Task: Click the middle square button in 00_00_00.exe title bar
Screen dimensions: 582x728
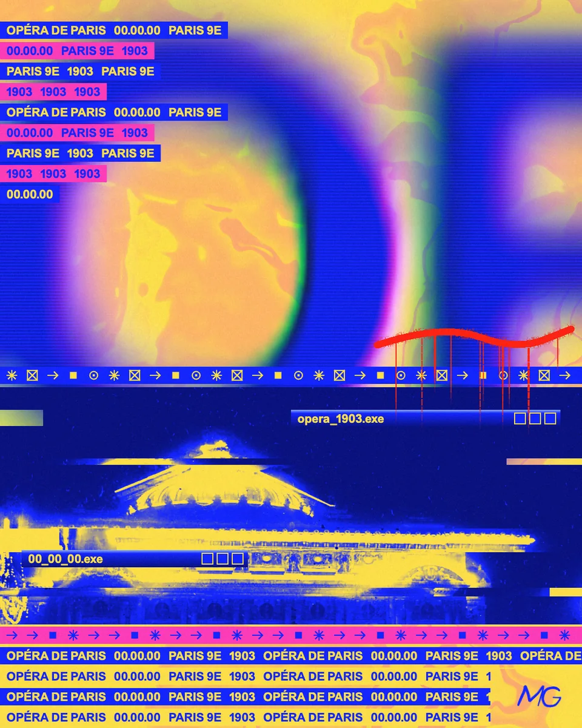Action: click(222, 559)
